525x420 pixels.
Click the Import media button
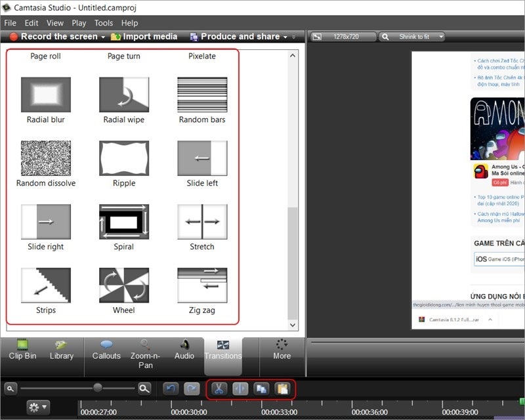point(144,37)
